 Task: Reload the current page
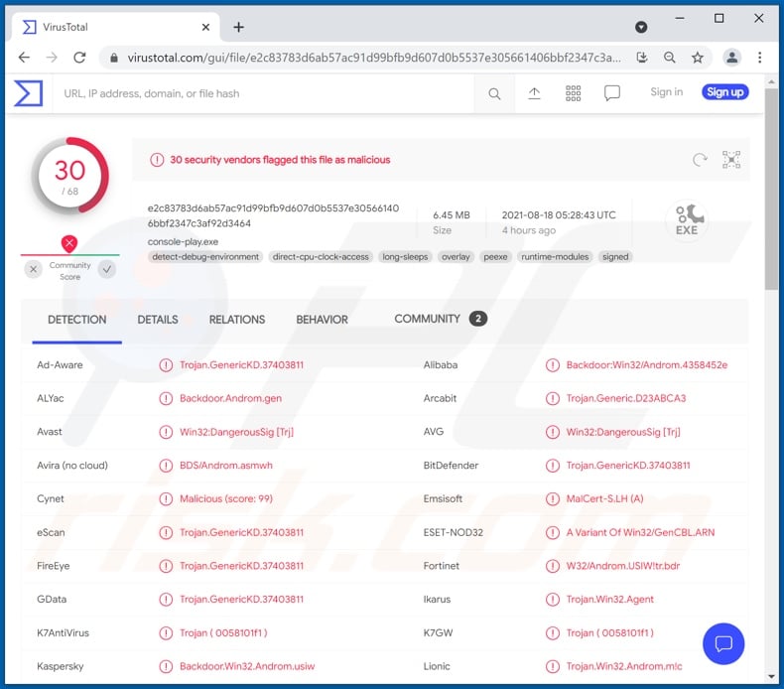point(79,58)
